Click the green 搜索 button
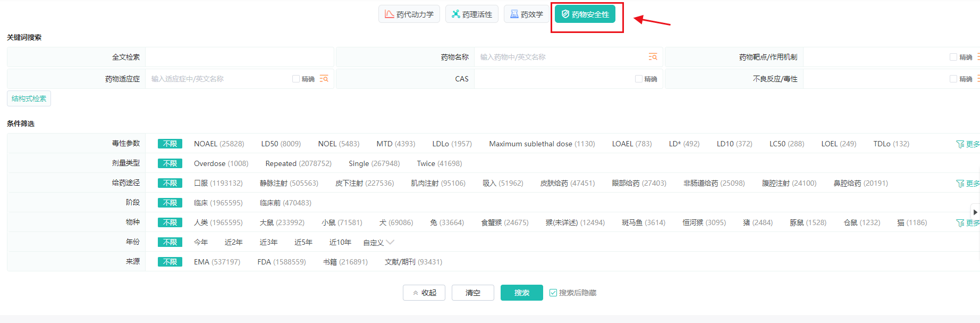Viewport: 980px width, 323px height. [x=522, y=293]
